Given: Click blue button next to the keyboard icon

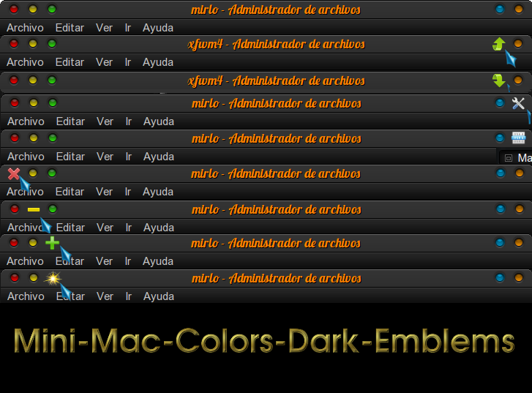Looking at the screenshot, I should coord(499,138).
